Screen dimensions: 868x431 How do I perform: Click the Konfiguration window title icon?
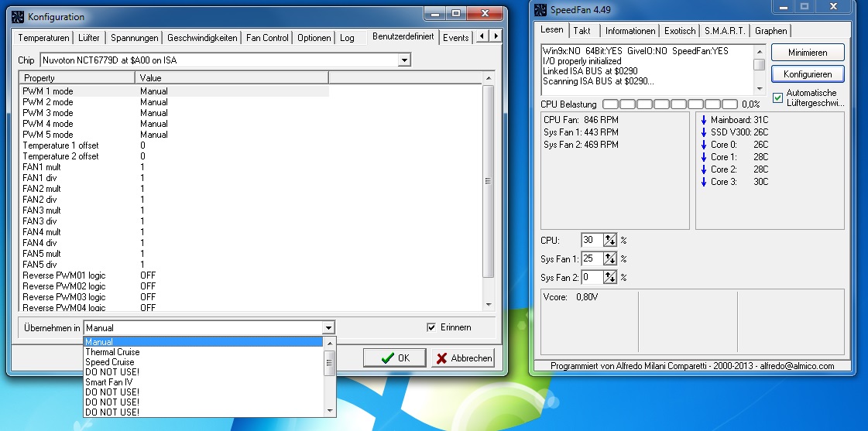(x=19, y=16)
